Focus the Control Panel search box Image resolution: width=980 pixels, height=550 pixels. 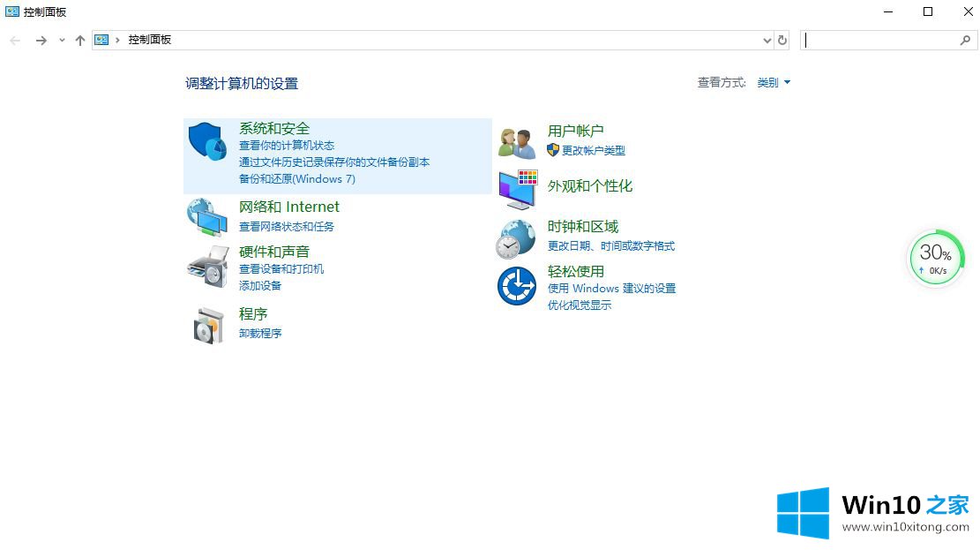point(880,40)
